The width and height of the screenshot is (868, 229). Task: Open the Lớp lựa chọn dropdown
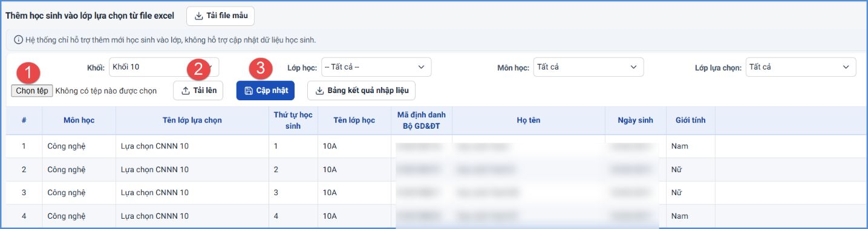[x=801, y=67]
